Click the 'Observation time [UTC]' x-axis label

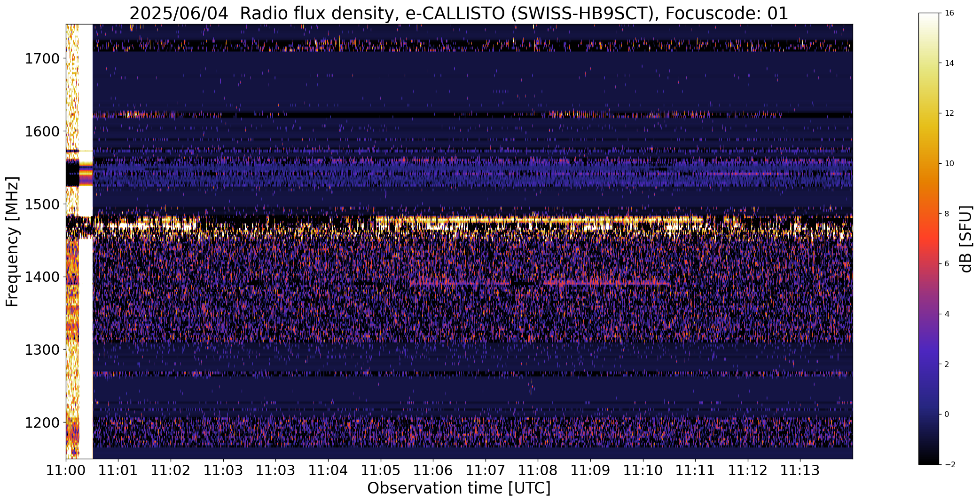(x=459, y=488)
